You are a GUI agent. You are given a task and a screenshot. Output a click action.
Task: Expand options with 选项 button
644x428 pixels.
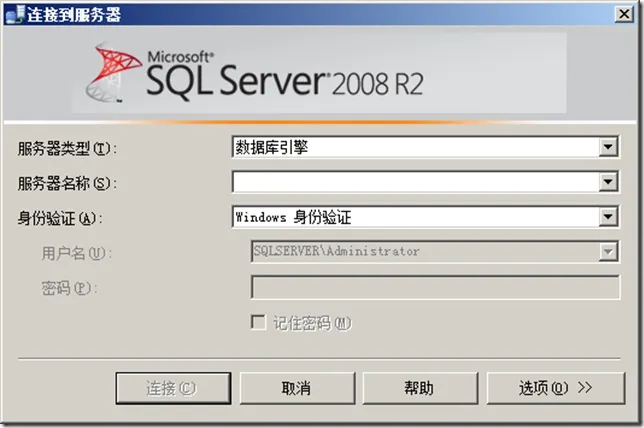tap(556, 388)
